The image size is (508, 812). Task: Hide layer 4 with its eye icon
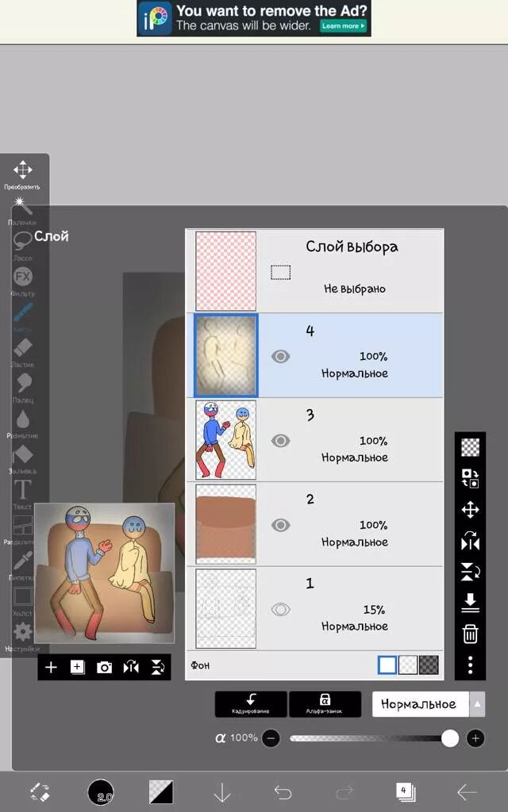coord(280,356)
